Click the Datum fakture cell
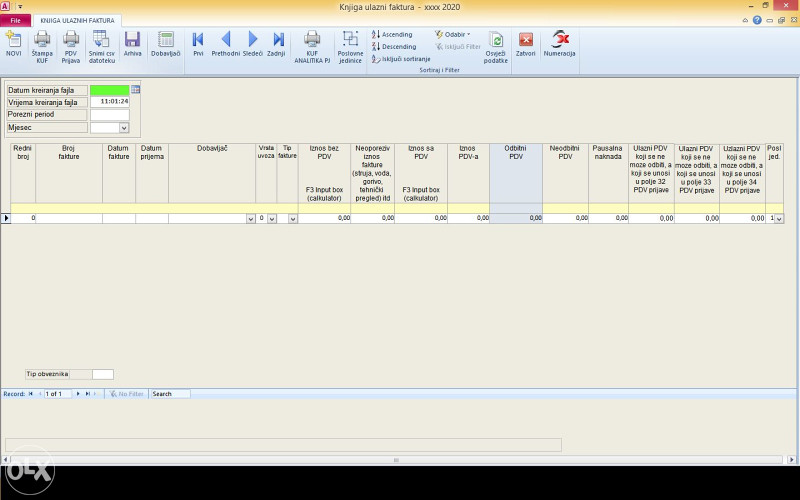This screenshot has height=500, width=800. pyautogui.click(x=119, y=218)
